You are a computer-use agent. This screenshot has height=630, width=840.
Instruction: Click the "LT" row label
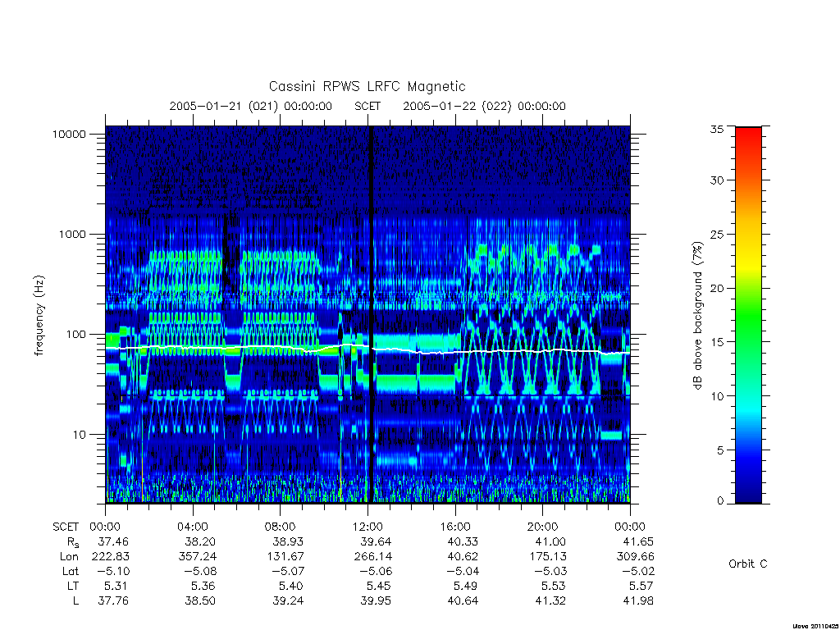[x=73, y=586]
